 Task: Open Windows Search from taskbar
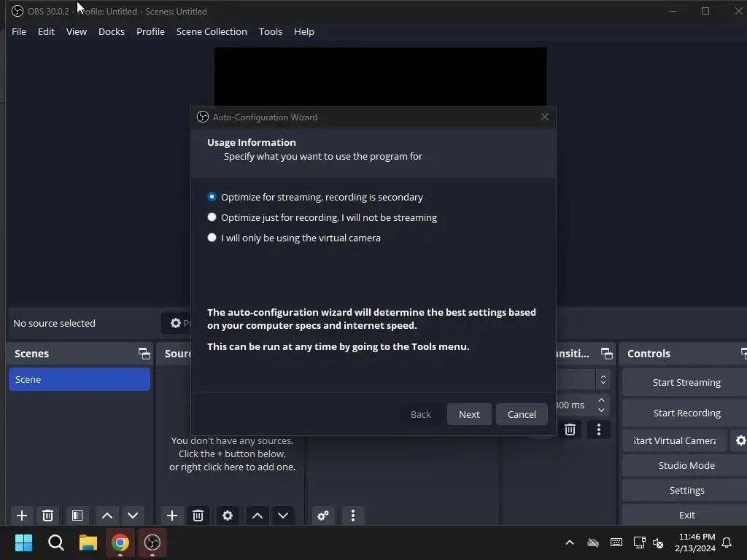click(x=55, y=542)
